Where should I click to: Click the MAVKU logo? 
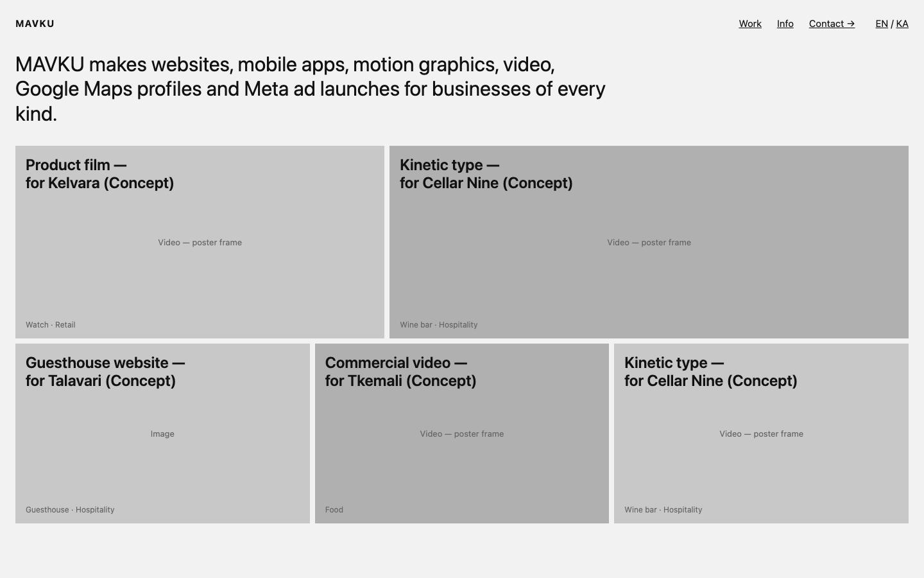pyautogui.click(x=35, y=24)
